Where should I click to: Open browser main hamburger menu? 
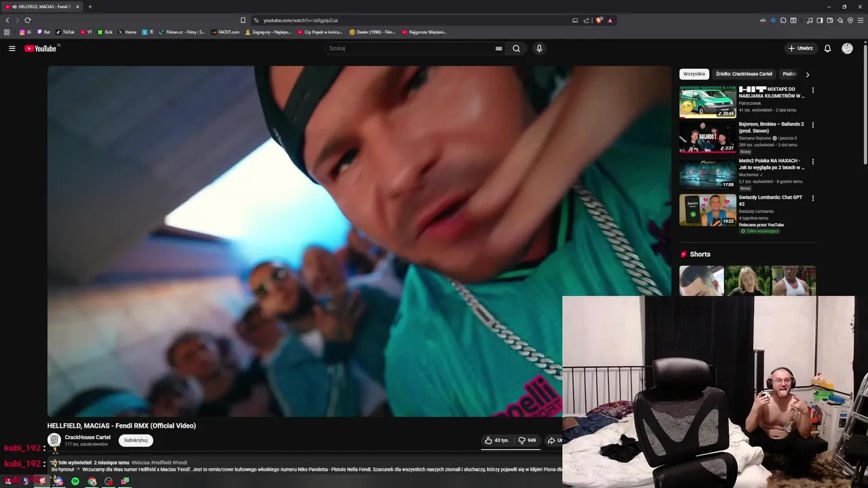pos(861,20)
